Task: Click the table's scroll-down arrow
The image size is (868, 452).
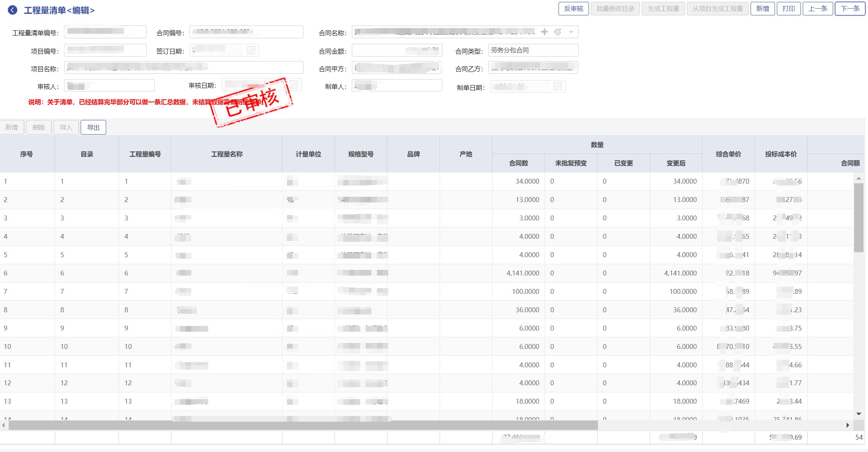Action: (x=859, y=414)
